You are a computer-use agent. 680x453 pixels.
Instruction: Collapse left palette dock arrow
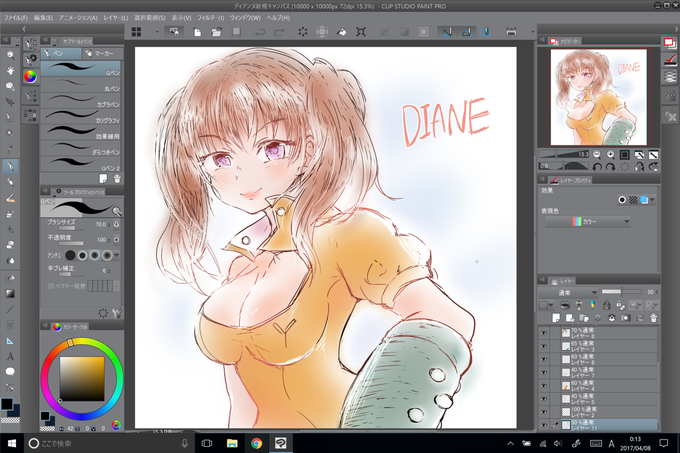pyautogui.click(x=24, y=29)
